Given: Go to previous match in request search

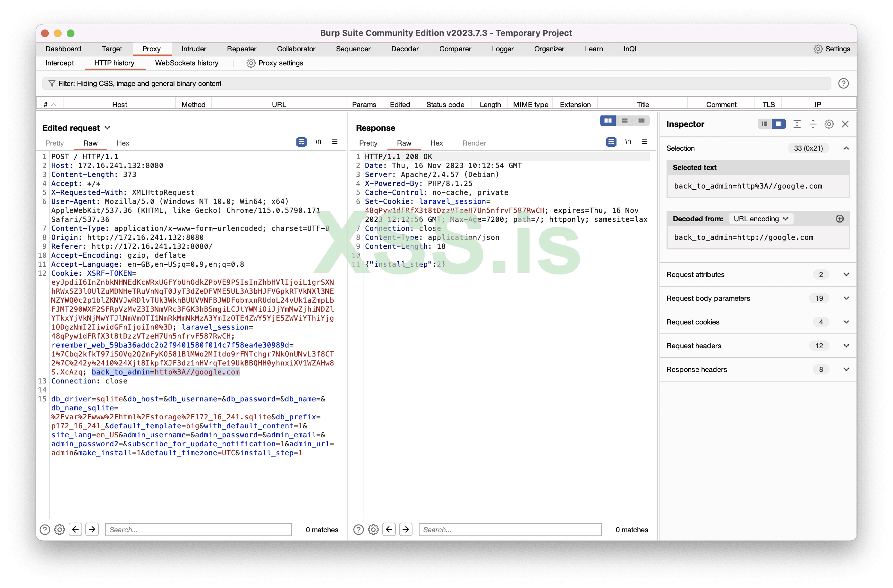Looking at the screenshot, I should pos(75,530).
